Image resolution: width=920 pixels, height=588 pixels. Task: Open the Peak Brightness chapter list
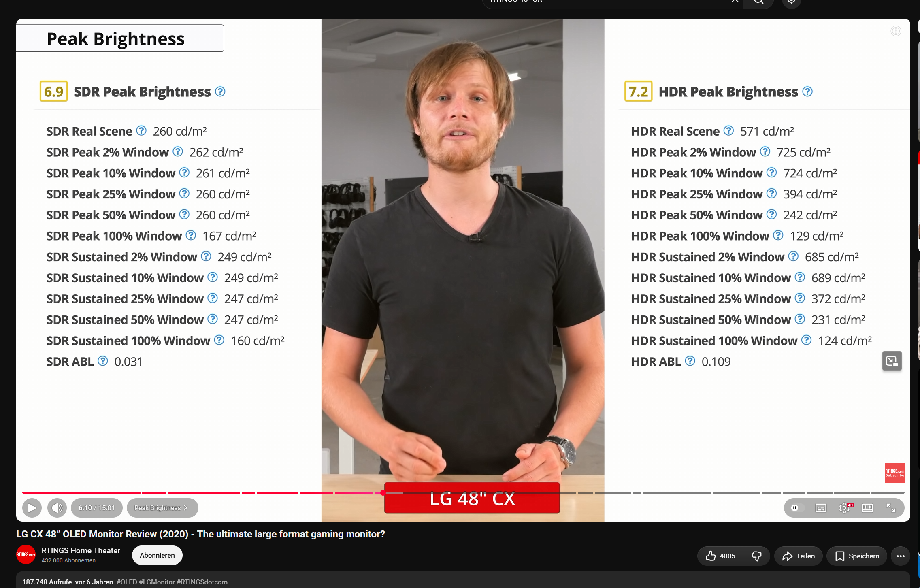(x=162, y=508)
